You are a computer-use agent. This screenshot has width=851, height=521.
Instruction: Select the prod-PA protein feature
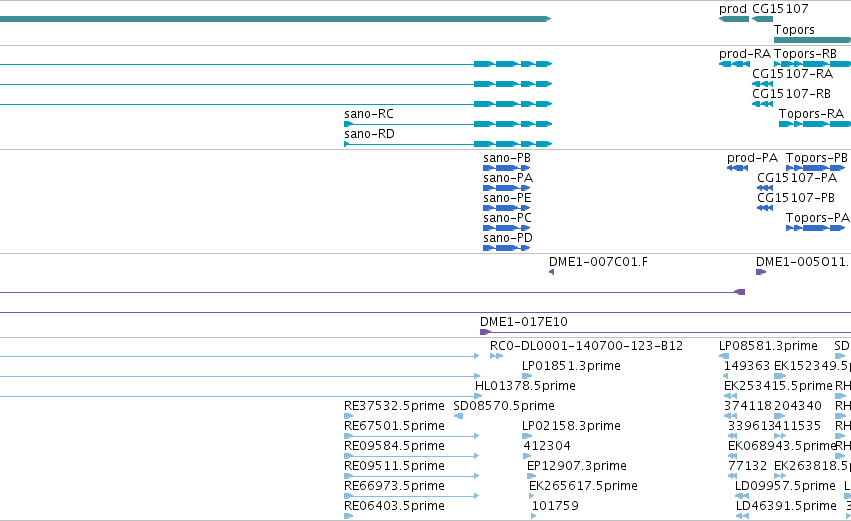point(738,168)
